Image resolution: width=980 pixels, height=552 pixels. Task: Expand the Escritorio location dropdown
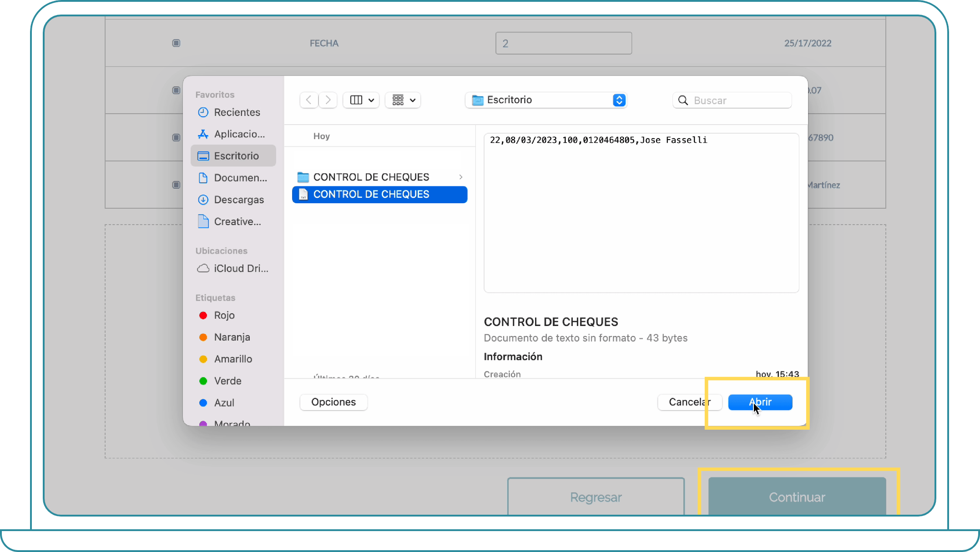click(620, 100)
